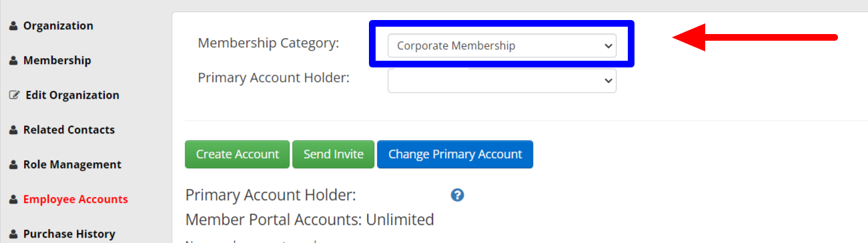Click the person icon beside Purchase History
Screen dimensions: 868x243
point(13,234)
